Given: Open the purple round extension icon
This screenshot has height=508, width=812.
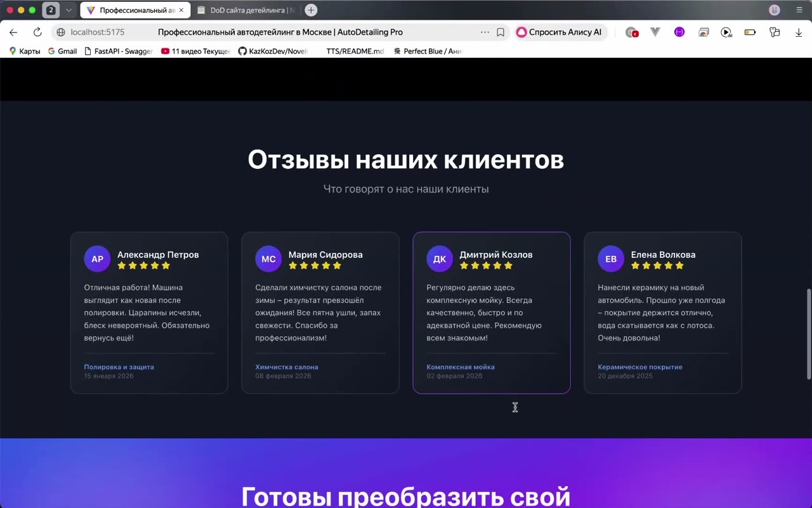Looking at the screenshot, I should click(679, 32).
